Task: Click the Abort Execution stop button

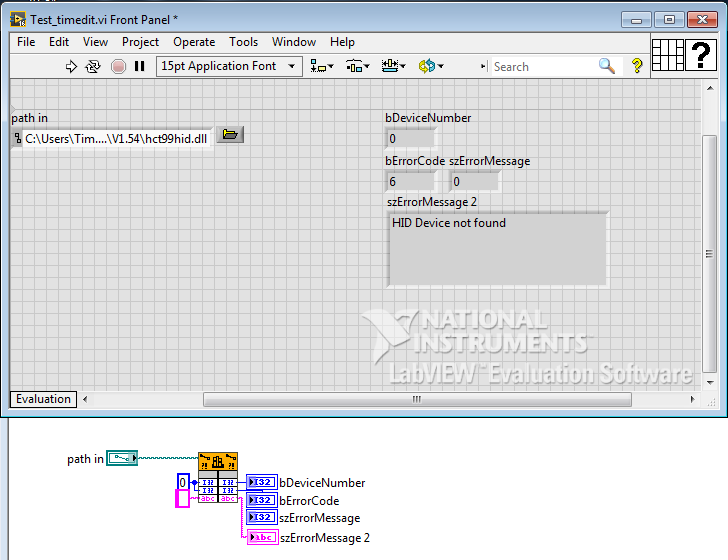Action: click(x=118, y=67)
